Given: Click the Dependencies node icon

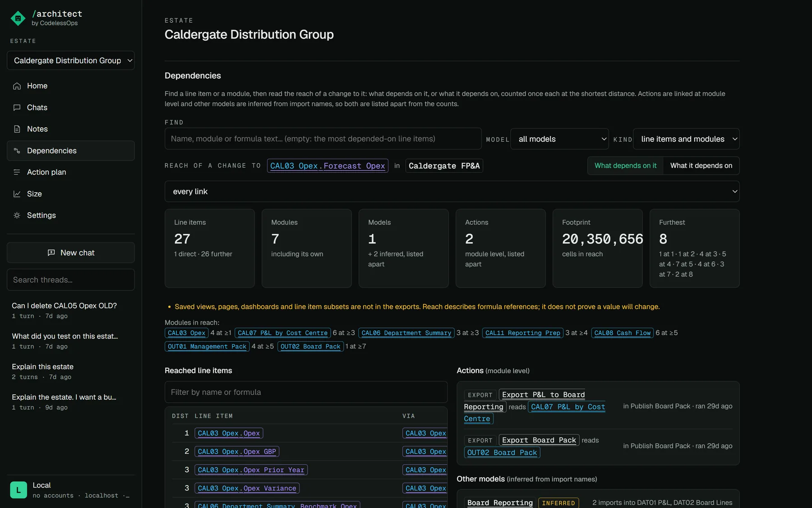Looking at the screenshot, I should pyautogui.click(x=17, y=151).
